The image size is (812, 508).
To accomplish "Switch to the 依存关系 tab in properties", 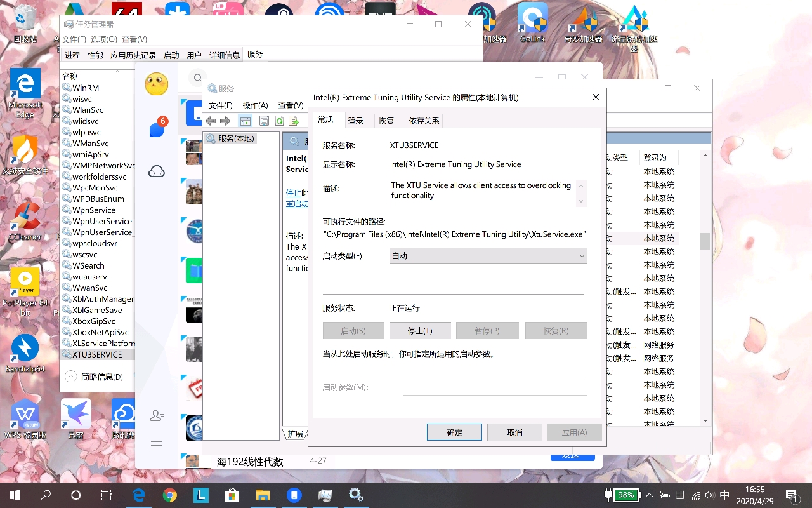I will (424, 121).
